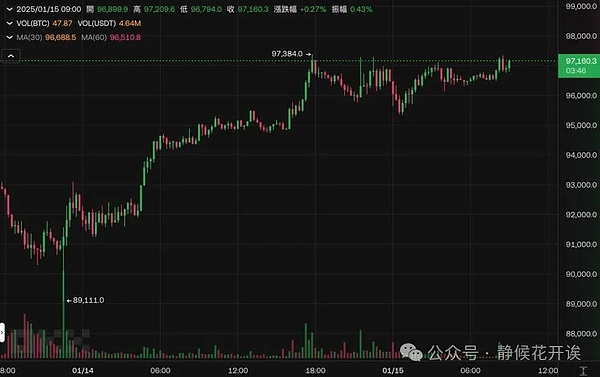This screenshot has width=600, height=377.
Task: Click the MA(30) 96,688.5 indicator label
Action: click(x=46, y=38)
